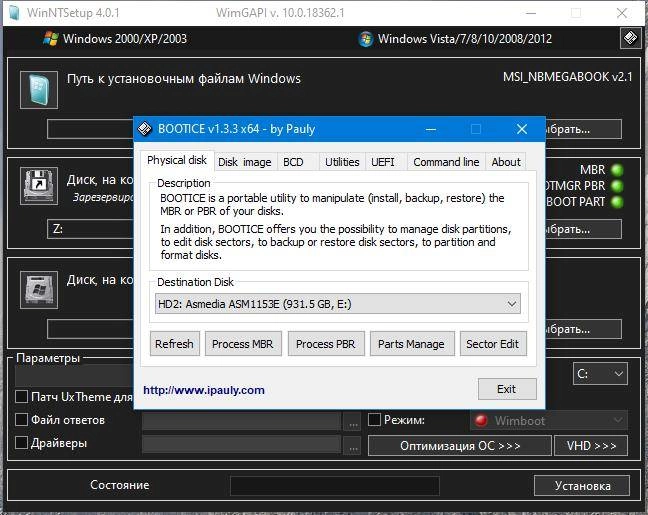The height and width of the screenshot is (515, 648).
Task: Open the Destination Disk dropdown
Action: 338,304
